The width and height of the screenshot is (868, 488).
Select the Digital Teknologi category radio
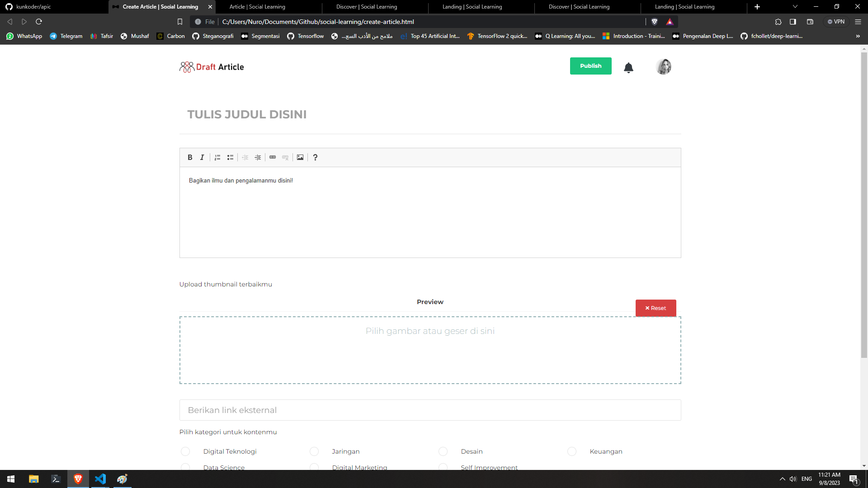tap(185, 451)
